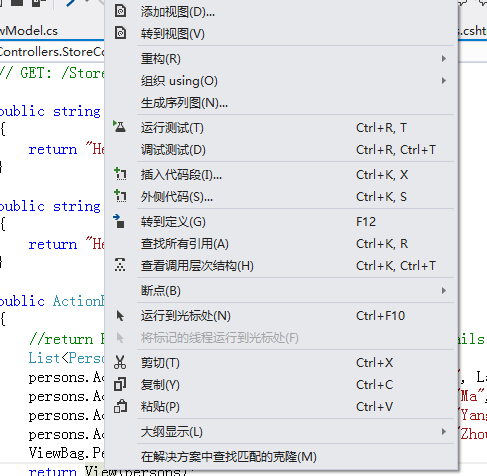Click the "Ma" string in code
This screenshot has height=476, width=487.
(472, 396)
